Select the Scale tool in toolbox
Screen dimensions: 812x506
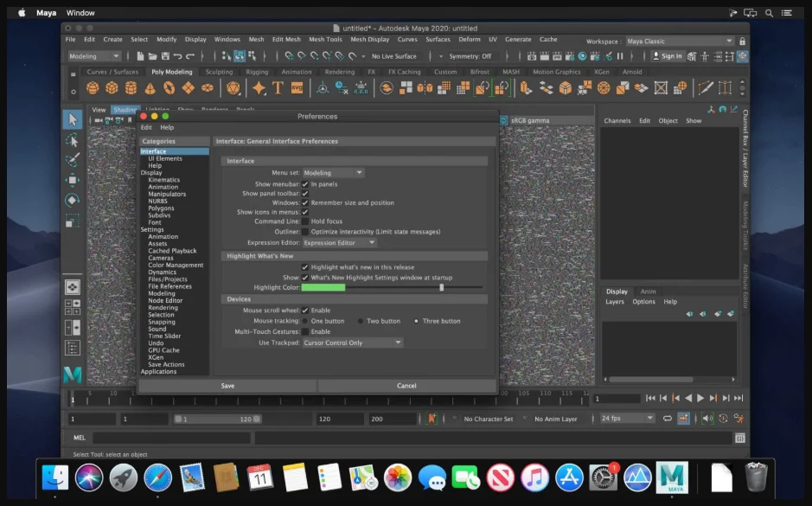[x=73, y=221]
